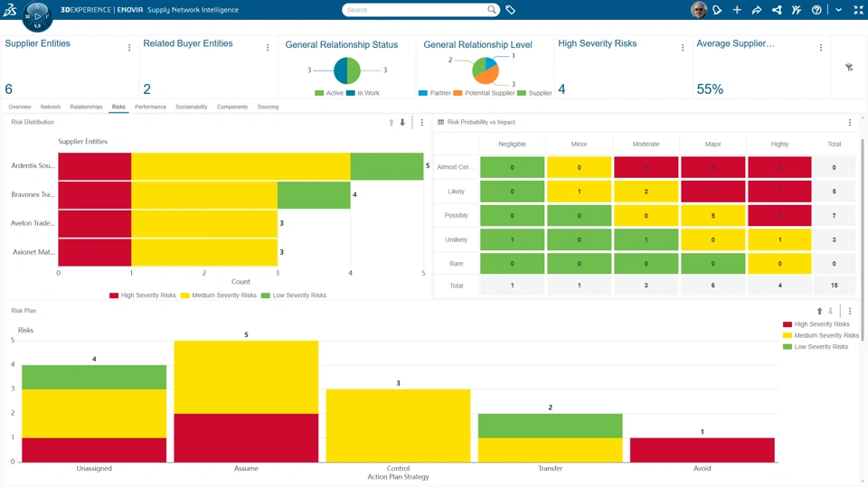Open the help question mark icon
868x487 pixels.
click(x=816, y=9)
